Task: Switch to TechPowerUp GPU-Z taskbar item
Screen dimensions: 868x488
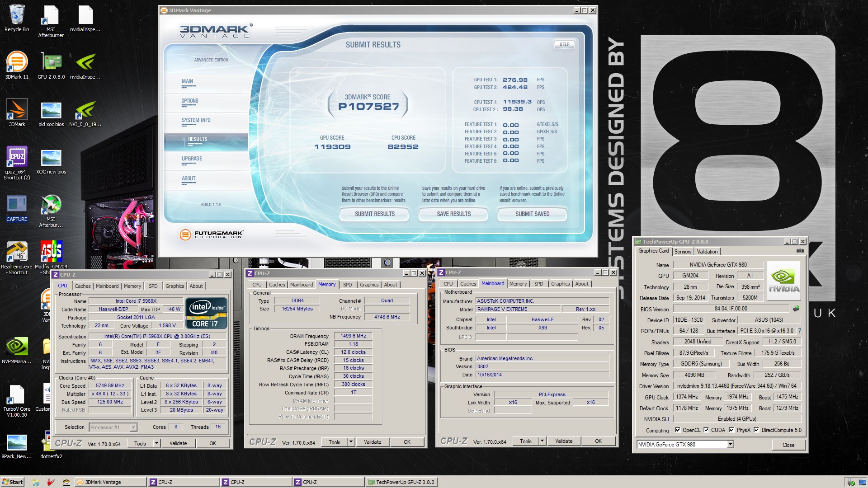Action: 401,482
